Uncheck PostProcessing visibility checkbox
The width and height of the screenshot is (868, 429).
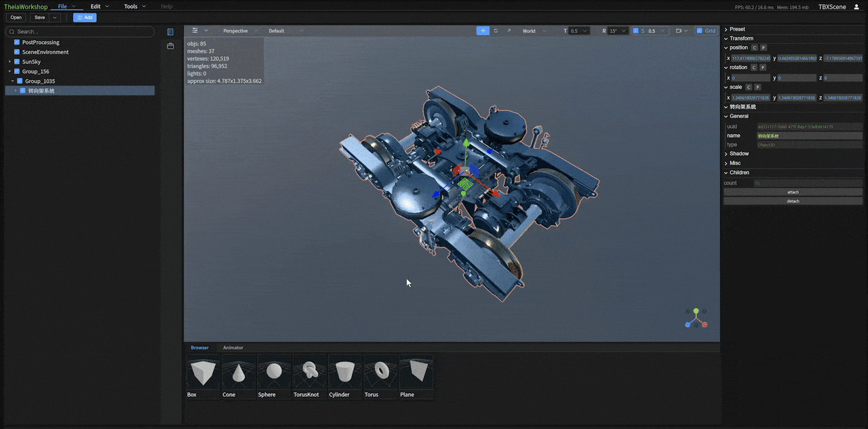pos(17,42)
